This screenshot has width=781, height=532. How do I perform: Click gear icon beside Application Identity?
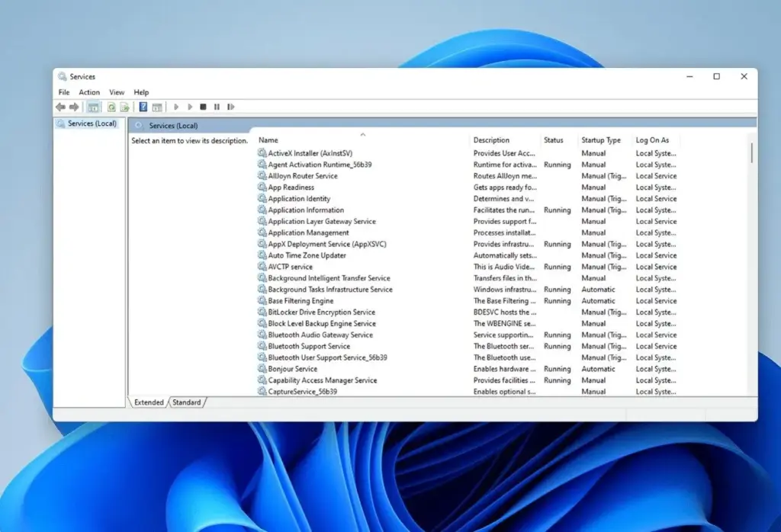pos(262,198)
